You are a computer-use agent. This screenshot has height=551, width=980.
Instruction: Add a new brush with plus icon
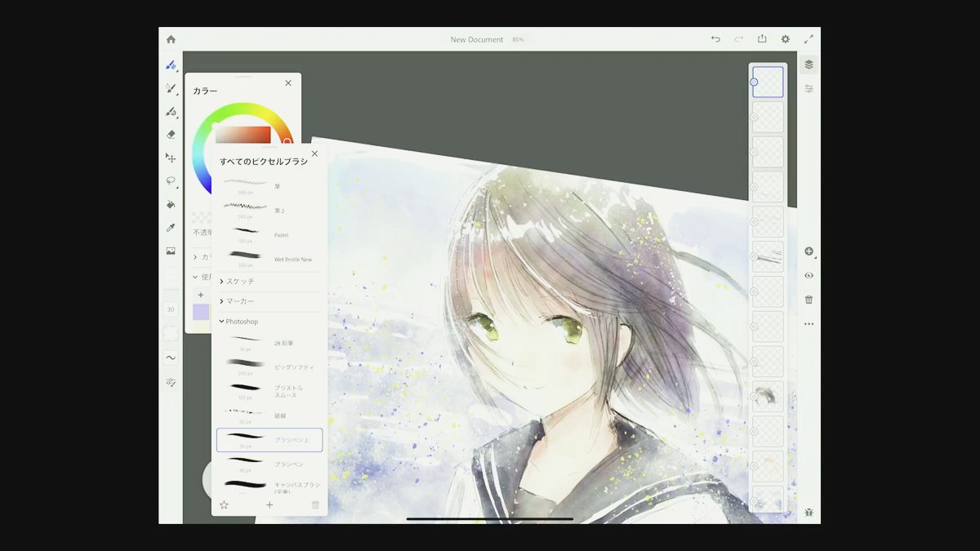coord(269,505)
